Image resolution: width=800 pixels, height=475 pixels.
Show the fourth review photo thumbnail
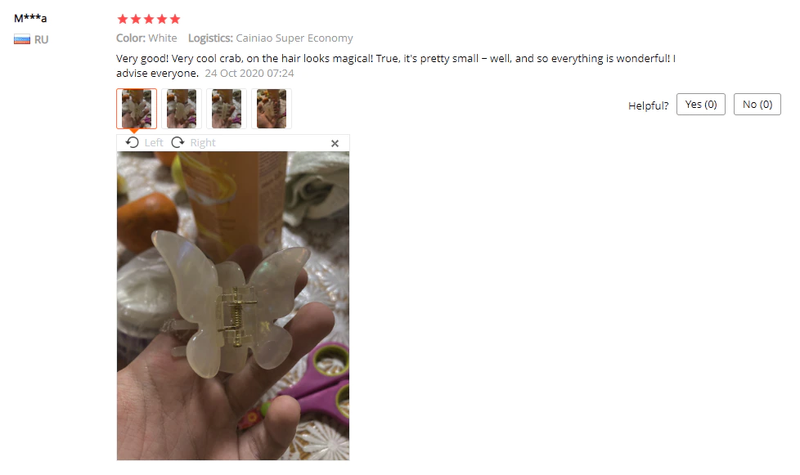tap(271, 108)
